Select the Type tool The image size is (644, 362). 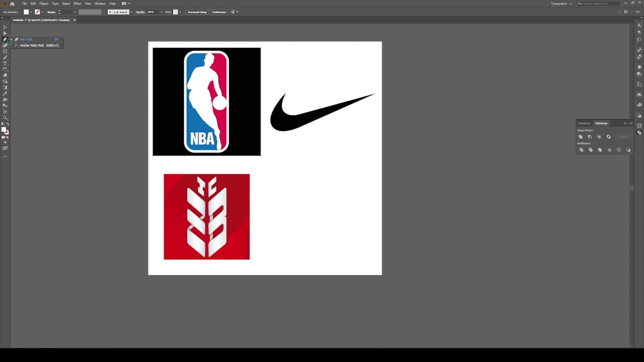click(x=5, y=64)
